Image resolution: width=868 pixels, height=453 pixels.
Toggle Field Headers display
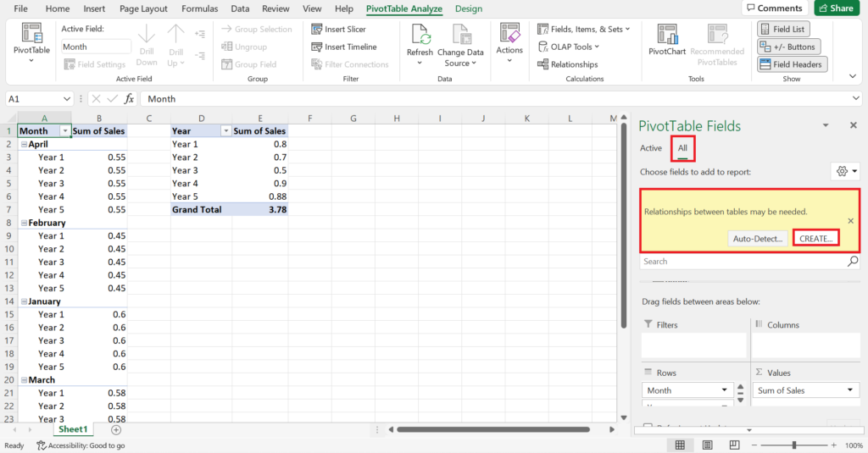[x=791, y=64]
